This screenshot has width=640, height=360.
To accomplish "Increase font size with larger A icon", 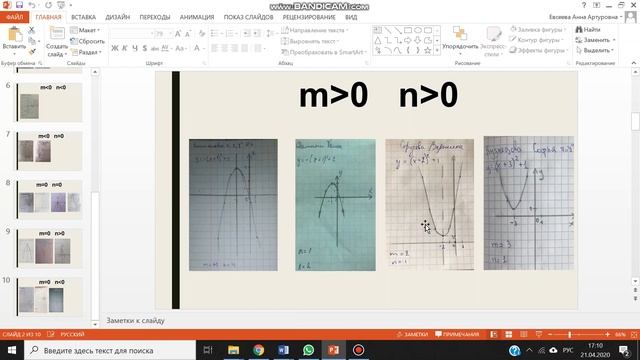I will [x=178, y=34].
